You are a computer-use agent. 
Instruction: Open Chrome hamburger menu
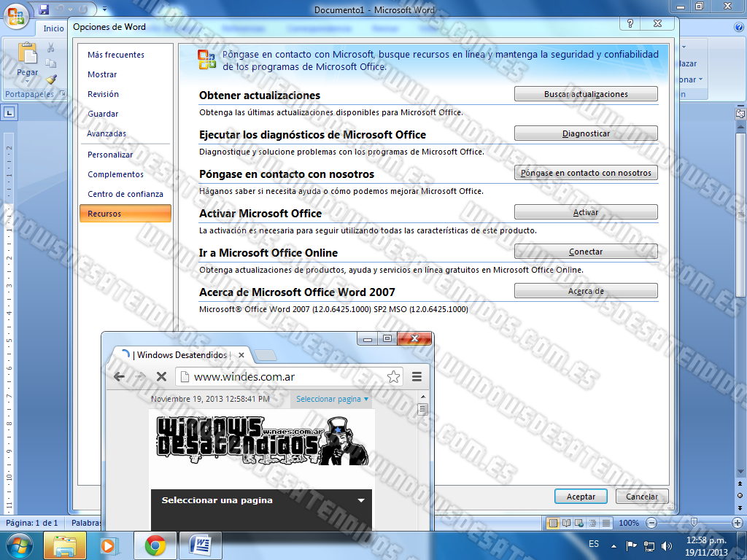(x=417, y=377)
